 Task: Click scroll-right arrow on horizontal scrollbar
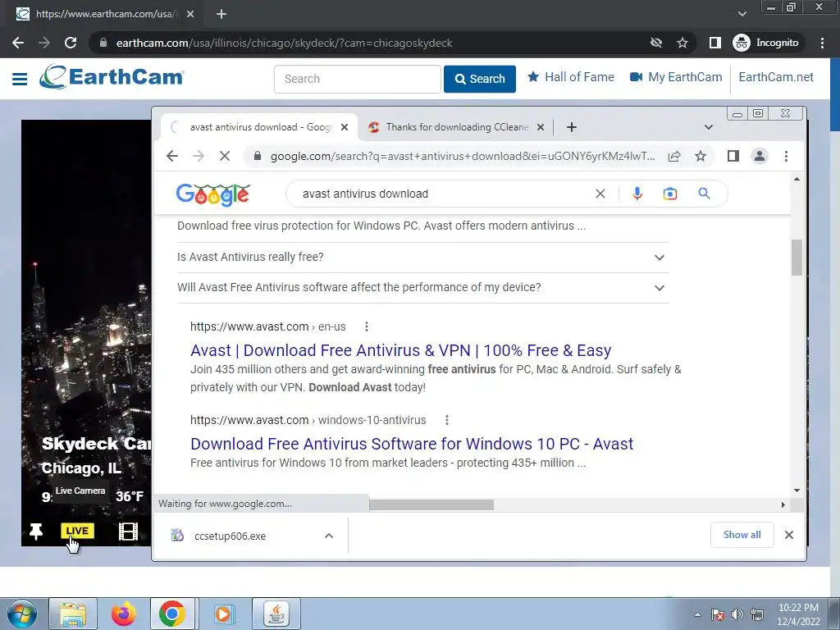click(x=783, y=504)
